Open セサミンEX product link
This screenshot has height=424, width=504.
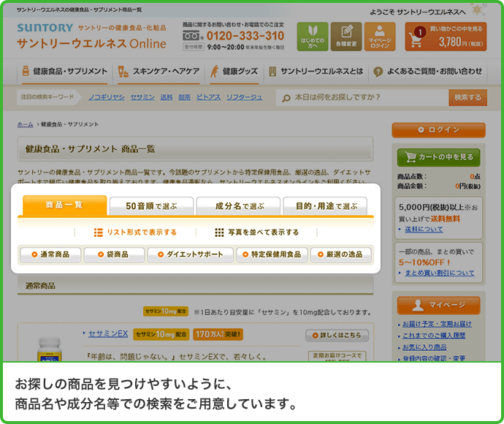(x=108, y=333)
